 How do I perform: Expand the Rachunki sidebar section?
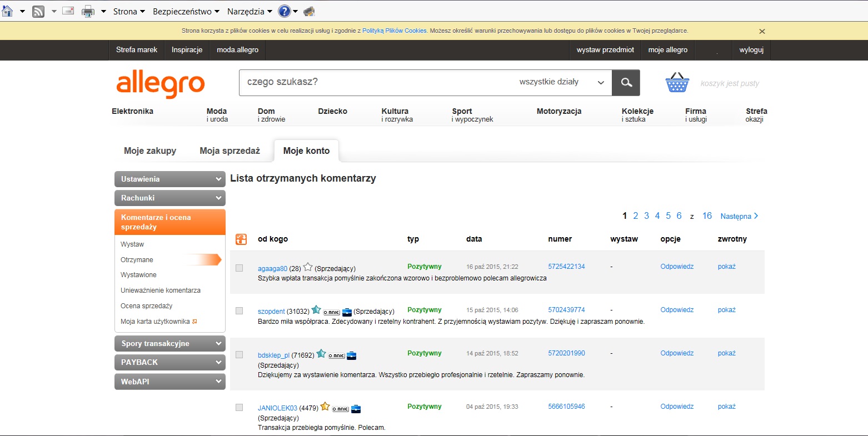[170, 198]
